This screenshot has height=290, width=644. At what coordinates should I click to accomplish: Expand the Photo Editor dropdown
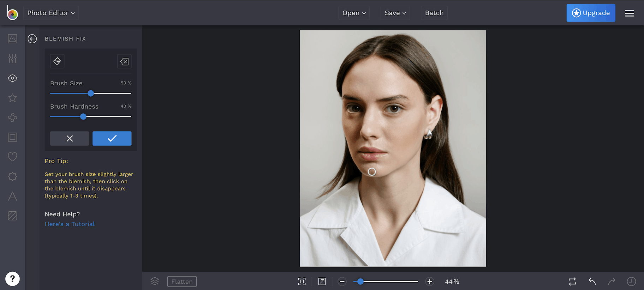(51, 13)
